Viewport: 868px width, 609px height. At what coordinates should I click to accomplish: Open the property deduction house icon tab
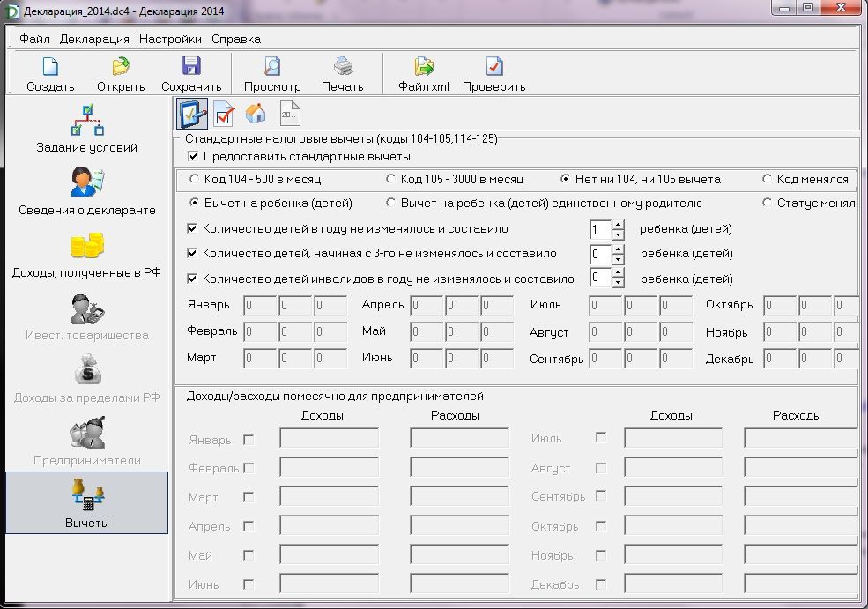point(256,114)
